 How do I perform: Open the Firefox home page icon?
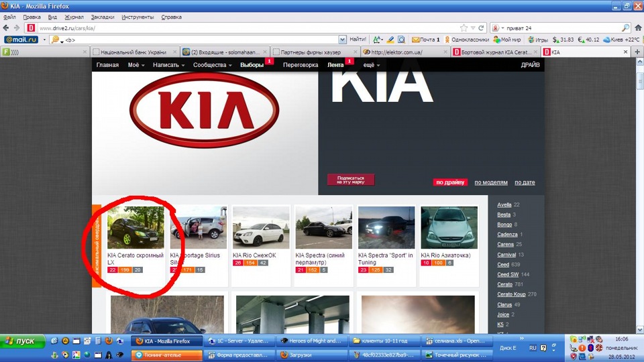638,28
